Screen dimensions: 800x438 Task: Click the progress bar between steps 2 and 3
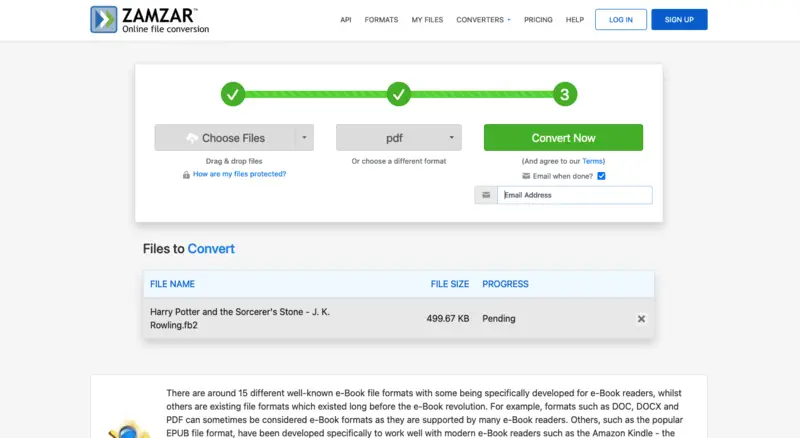(482, 94)
